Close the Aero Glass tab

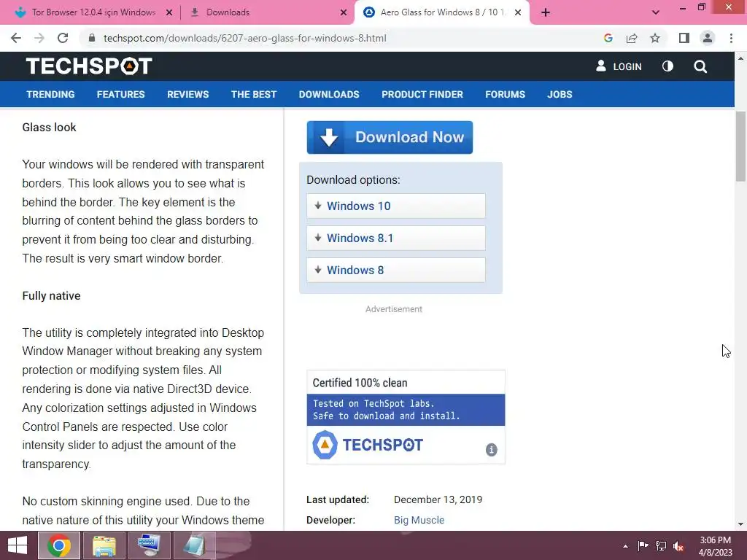click(x=518, y=13)
